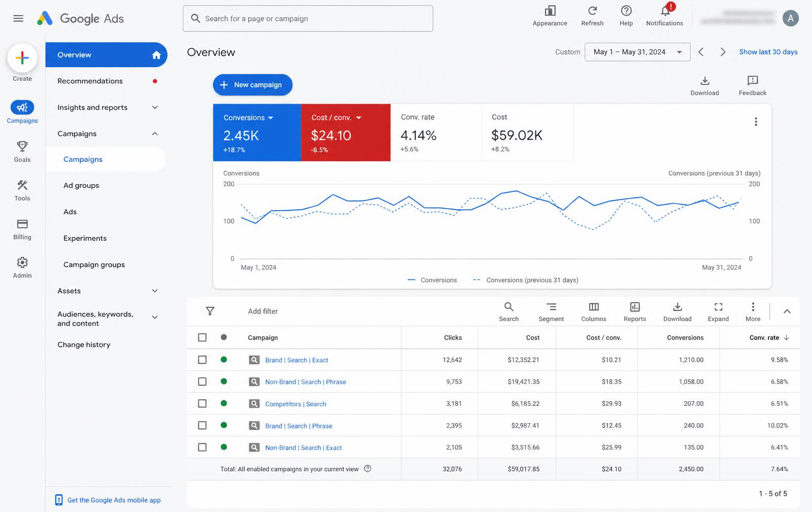
Task: Click the Total row help icon
Action: coord(368,469)
